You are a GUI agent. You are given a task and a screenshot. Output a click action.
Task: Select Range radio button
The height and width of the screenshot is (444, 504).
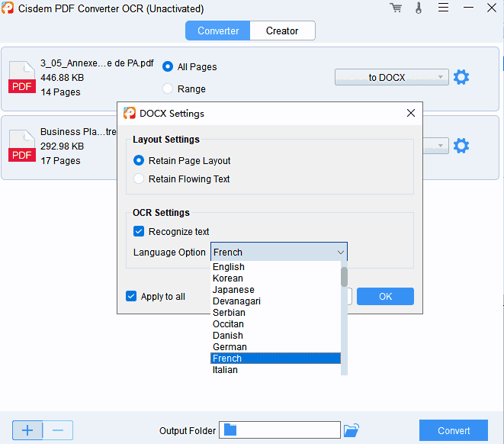pos(168,88)
